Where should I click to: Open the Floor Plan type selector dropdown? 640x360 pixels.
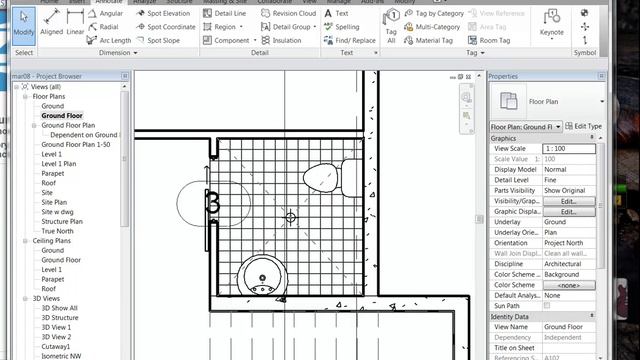click(x=602, y=102)
